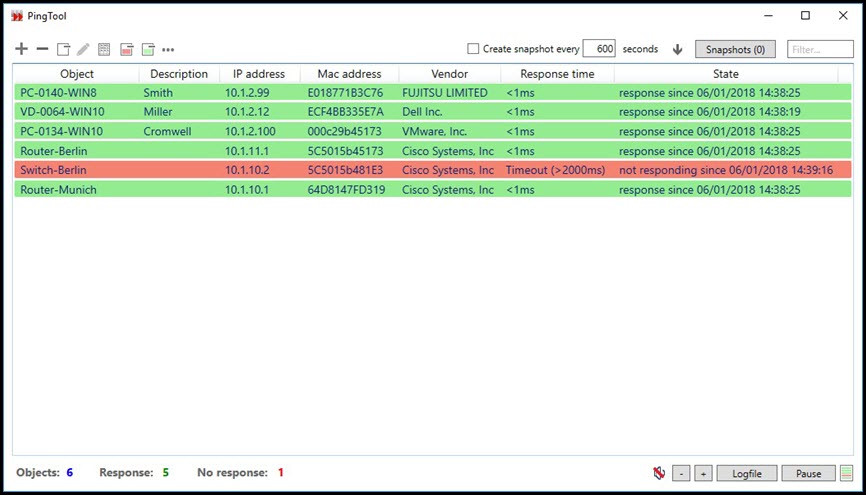
Task: Click the FUJITSU LIMITED vendor cell
Action: [x=445, y=93]
